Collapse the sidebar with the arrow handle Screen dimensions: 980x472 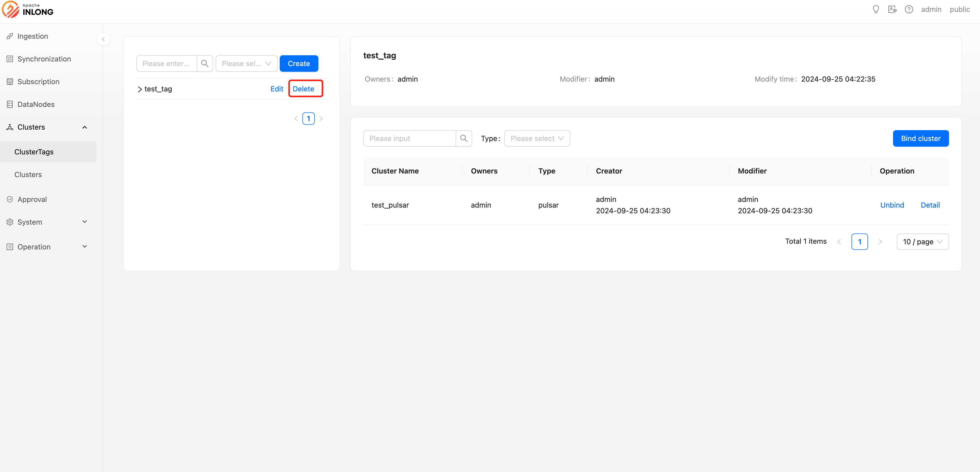(x=103, y=39)
